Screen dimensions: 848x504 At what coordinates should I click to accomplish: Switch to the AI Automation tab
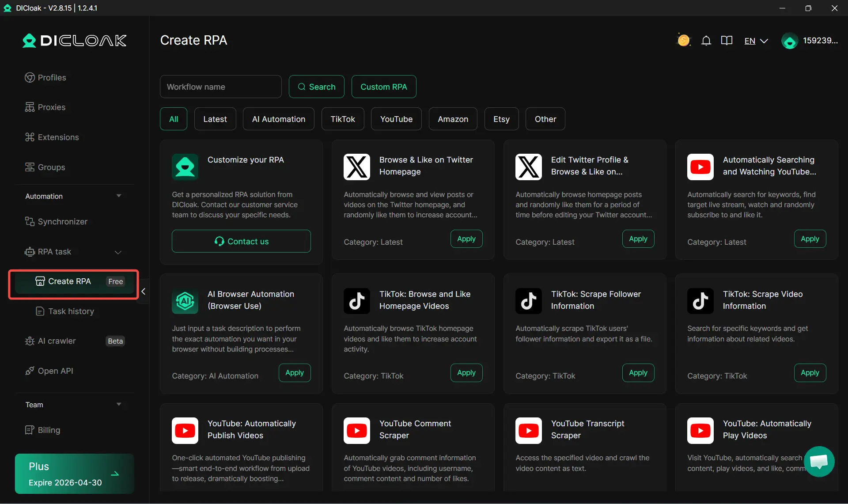click(278, 119)
